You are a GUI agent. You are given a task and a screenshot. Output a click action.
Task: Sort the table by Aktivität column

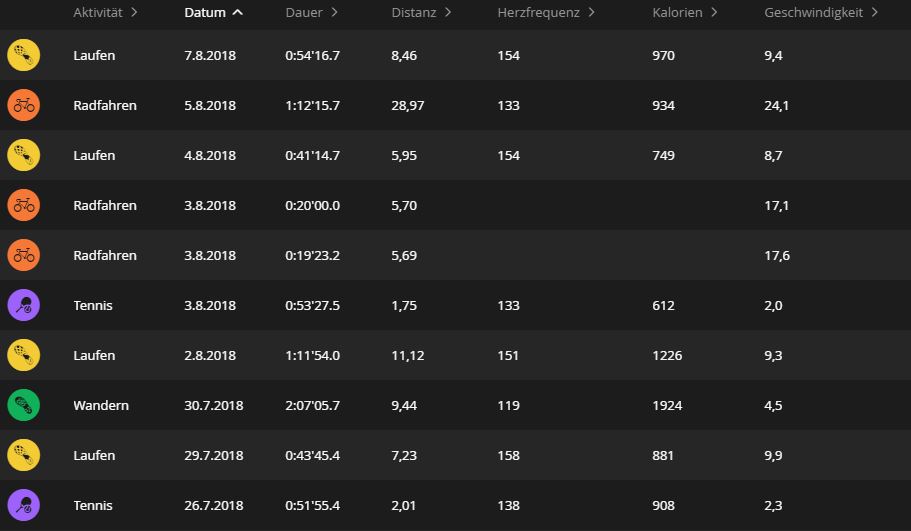coord(105,13)
